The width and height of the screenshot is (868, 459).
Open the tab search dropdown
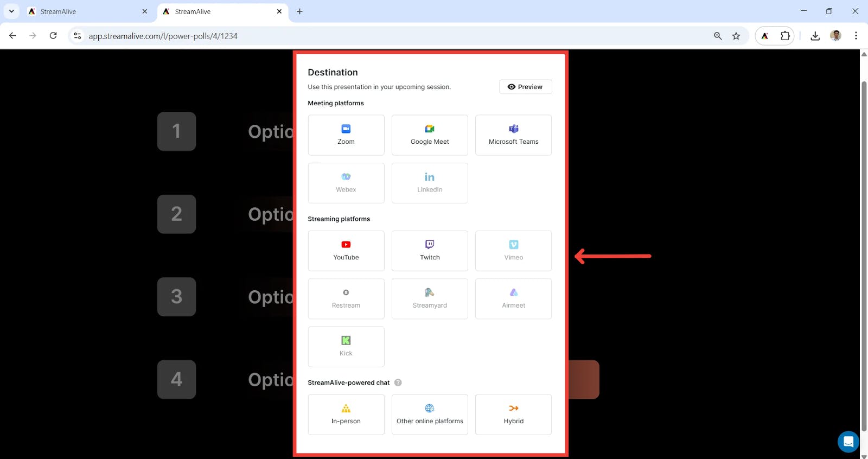click(x=11, y=11)
